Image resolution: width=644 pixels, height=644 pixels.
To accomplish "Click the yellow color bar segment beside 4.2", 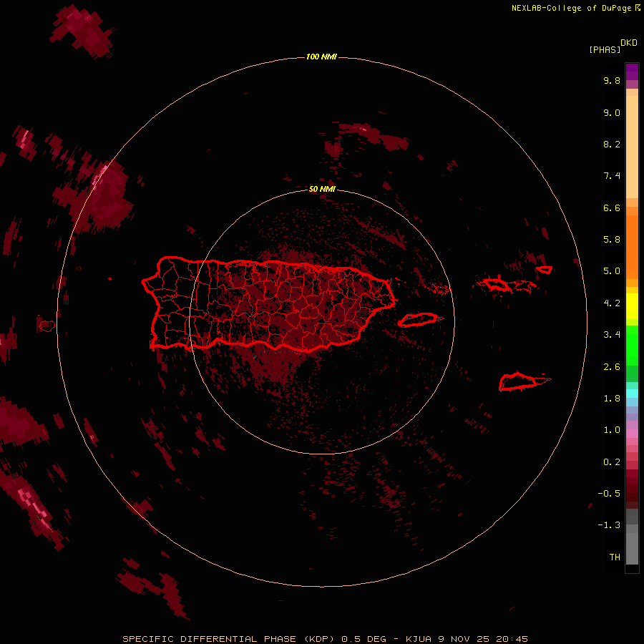I will click(632, 306).
